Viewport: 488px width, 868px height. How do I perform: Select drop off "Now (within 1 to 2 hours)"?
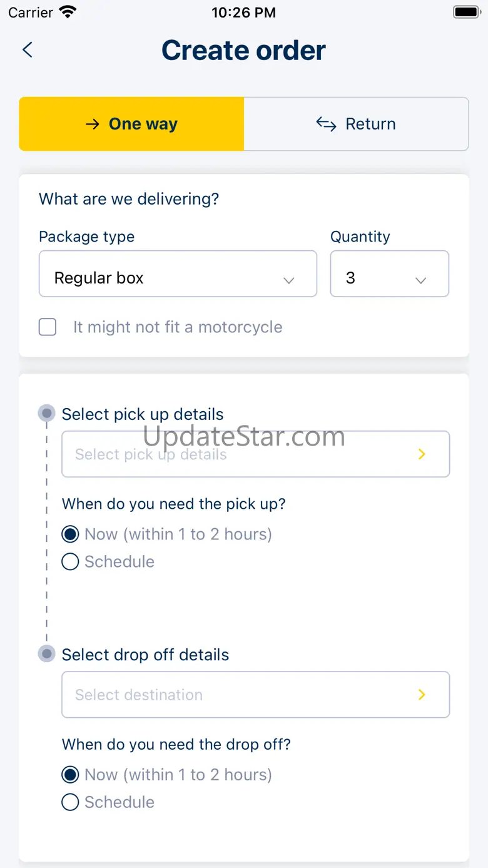coord(70,775)
